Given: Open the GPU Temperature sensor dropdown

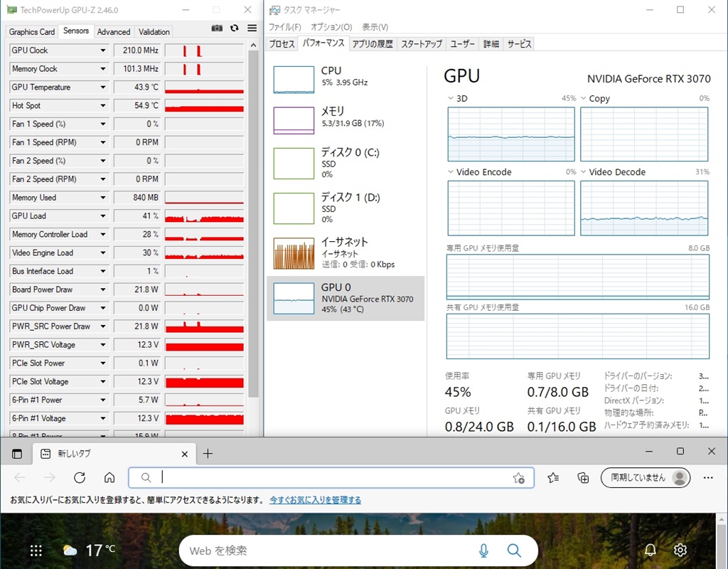Looking at the screenshot, I should click(103, 87).
